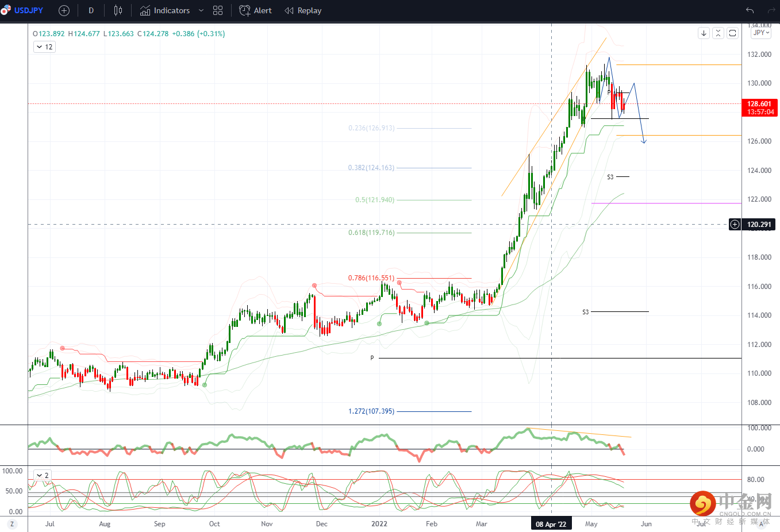Expand the collapsed 12 indicators legend

(44, 47)
